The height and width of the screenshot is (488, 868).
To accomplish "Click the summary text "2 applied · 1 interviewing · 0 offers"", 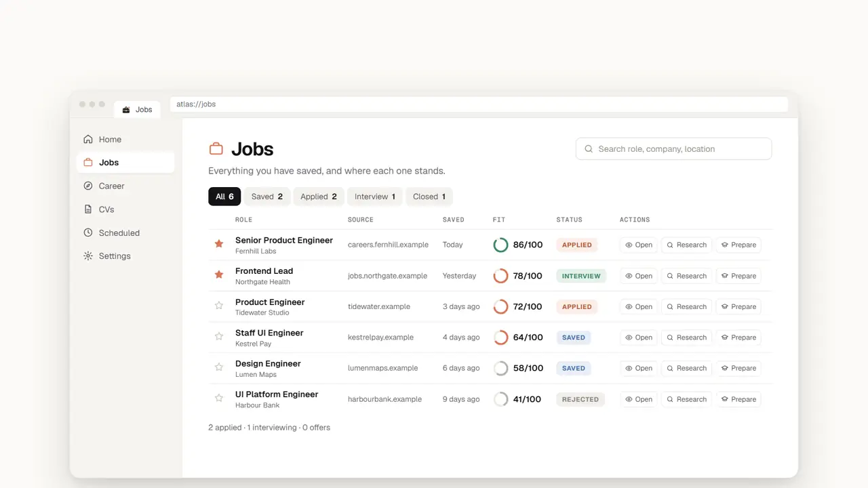I will click(269, 428).
